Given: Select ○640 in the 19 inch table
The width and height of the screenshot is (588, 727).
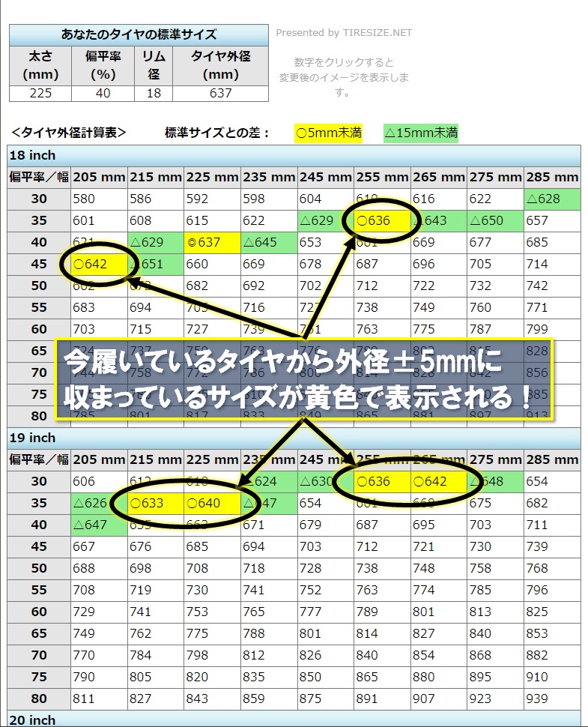Looking at the screenshot, I should [x=212, y=503].
